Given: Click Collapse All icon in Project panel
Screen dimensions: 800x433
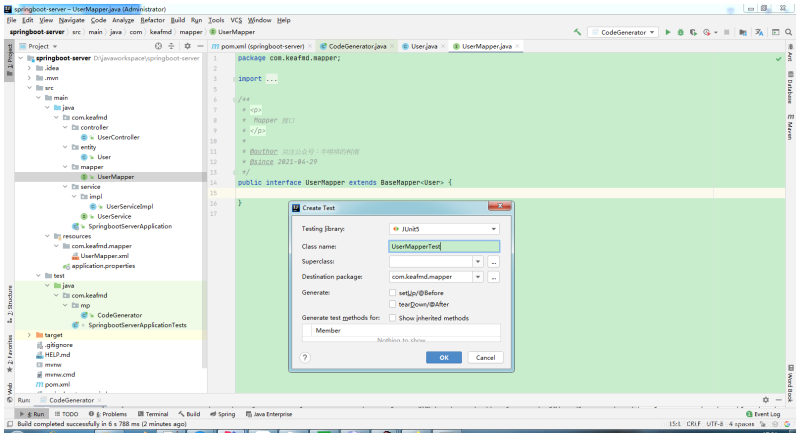Looking at the screenshot, I should click(x=171, y=46).
